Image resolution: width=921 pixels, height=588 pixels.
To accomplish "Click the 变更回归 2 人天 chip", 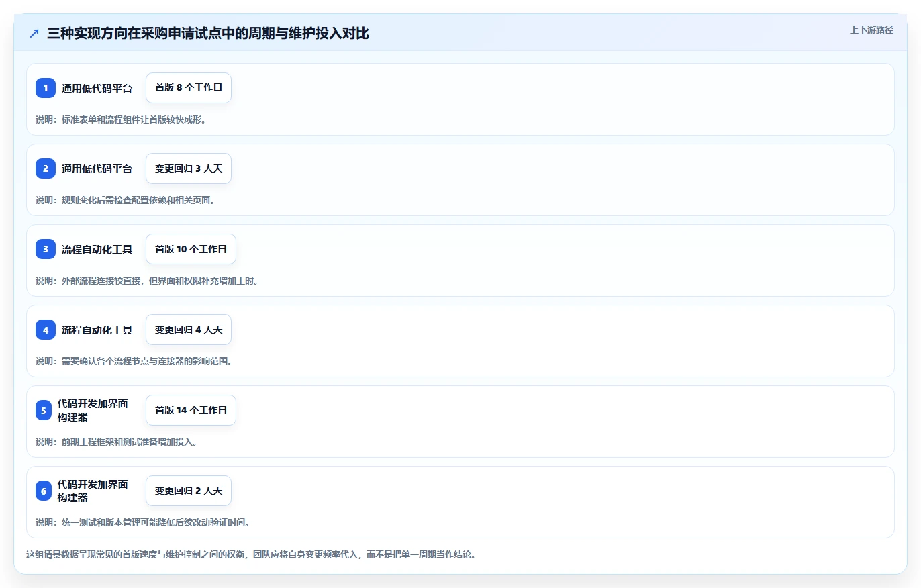I will coord(189,491).
